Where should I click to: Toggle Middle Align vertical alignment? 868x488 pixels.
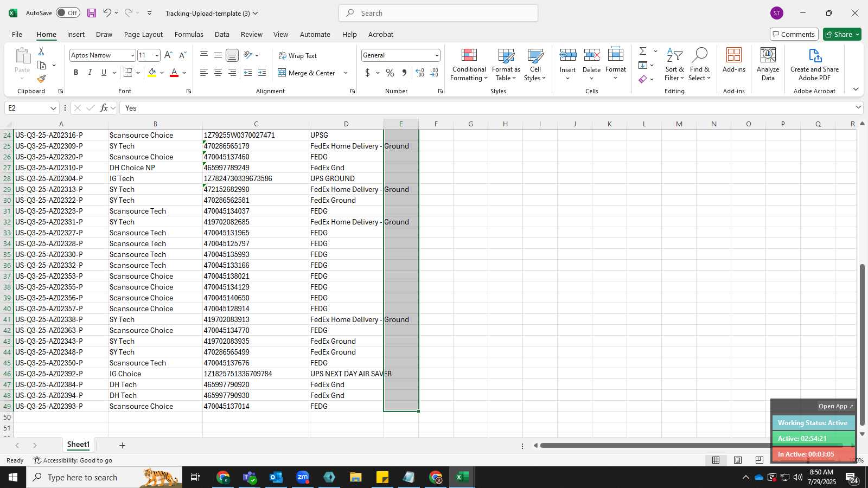click(218, 55)
